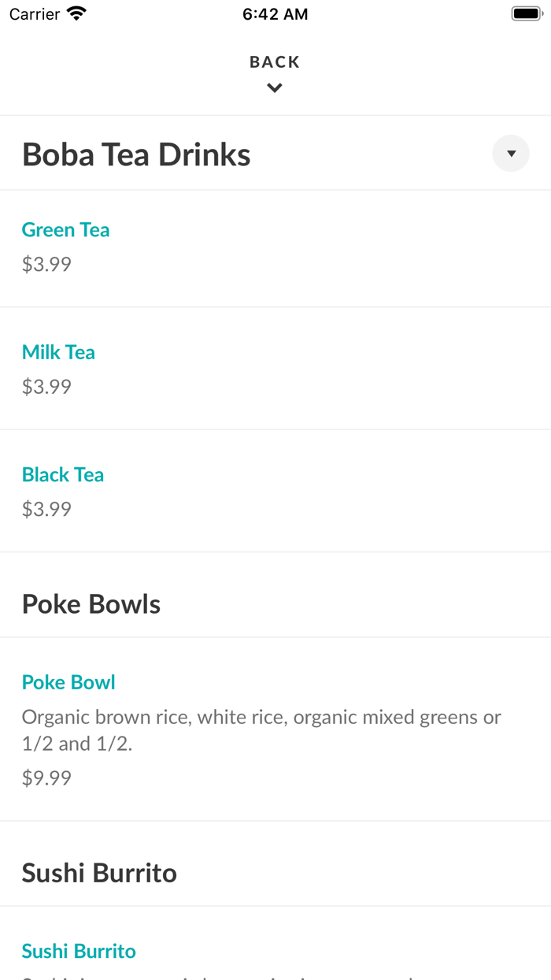Open the Black Tea item
The width and height of the screenshot is (551, 980).
click(63, 474)
